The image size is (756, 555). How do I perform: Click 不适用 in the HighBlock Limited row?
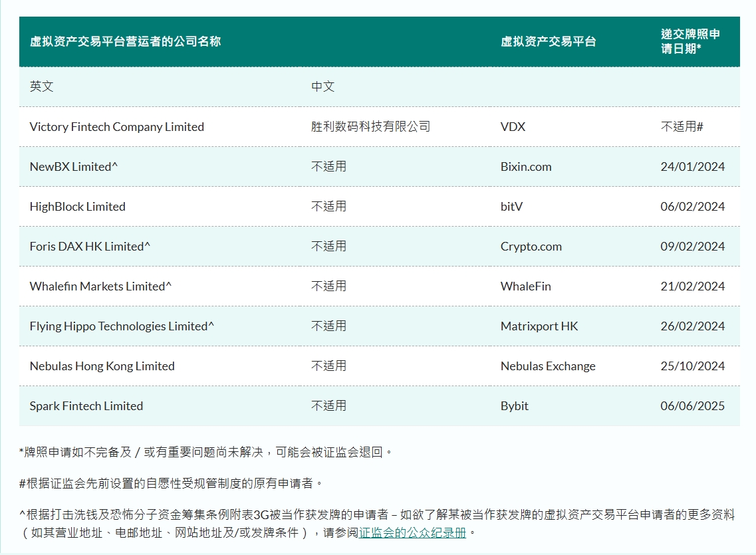coord(329,207)
